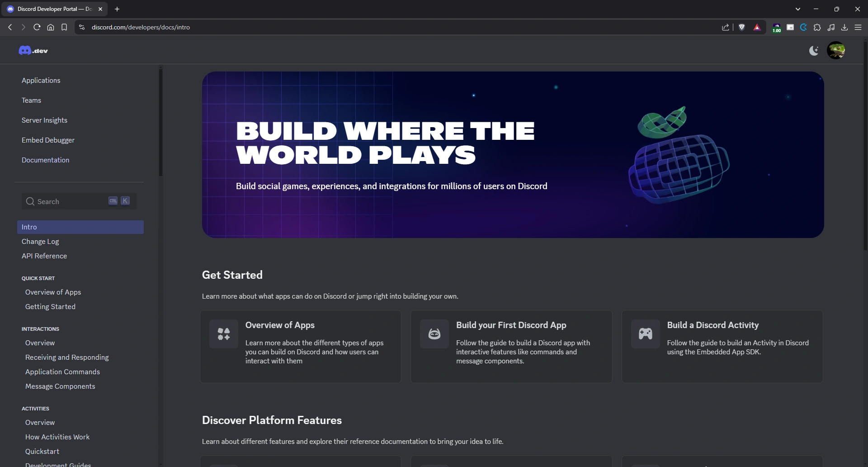The image size is (868, 467).
Task: Click the robot icon on First Discord App card
Action: click(x=434, y=334)
